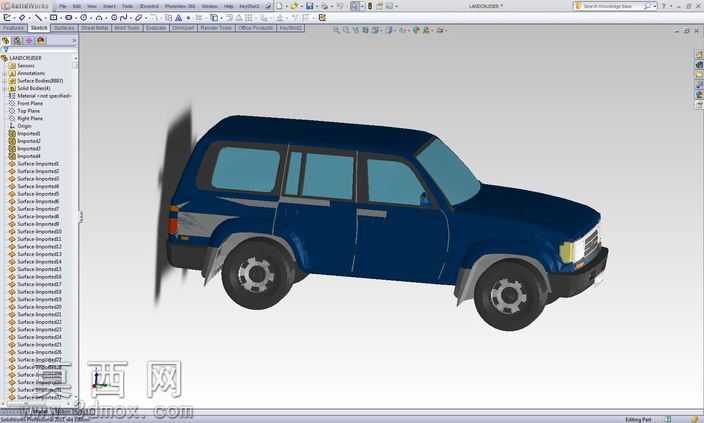Open the PropertyManager tab
Screen dimensions: 704x423
tap(18, 40)
